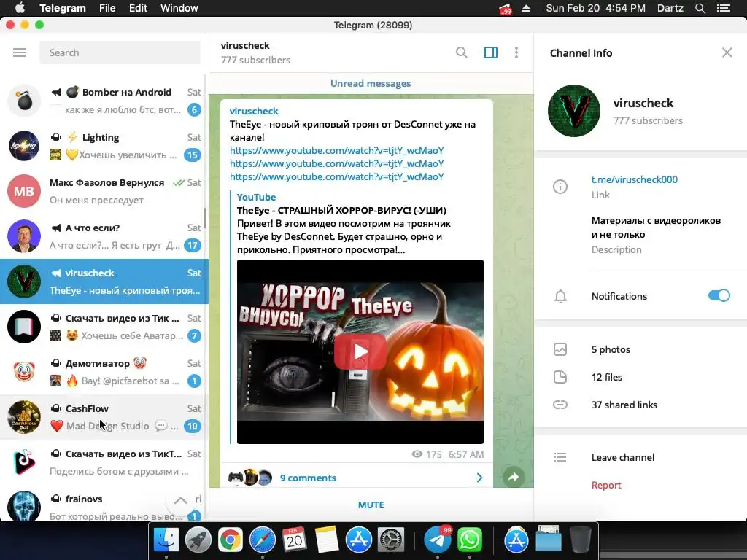Image resolution: width=747 pixels, height=560 pixels.
Task: Open Launchpad from the Dock
Action: (x=198, y=540)
